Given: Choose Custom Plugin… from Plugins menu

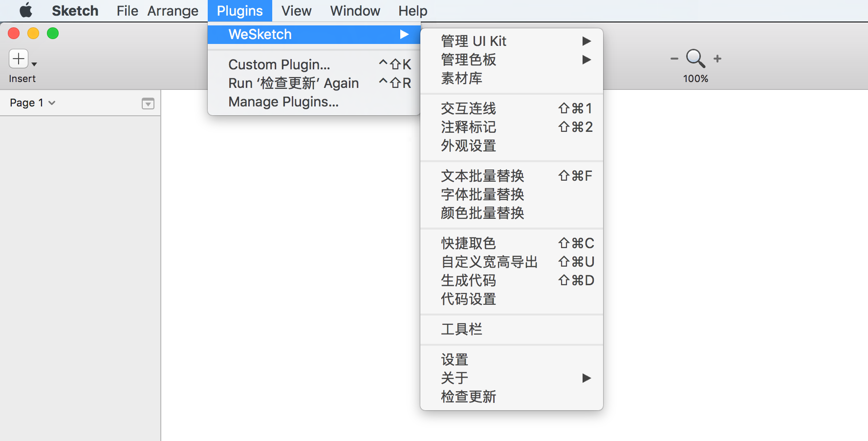Looking at the screenshot, I should click(279, 64).
